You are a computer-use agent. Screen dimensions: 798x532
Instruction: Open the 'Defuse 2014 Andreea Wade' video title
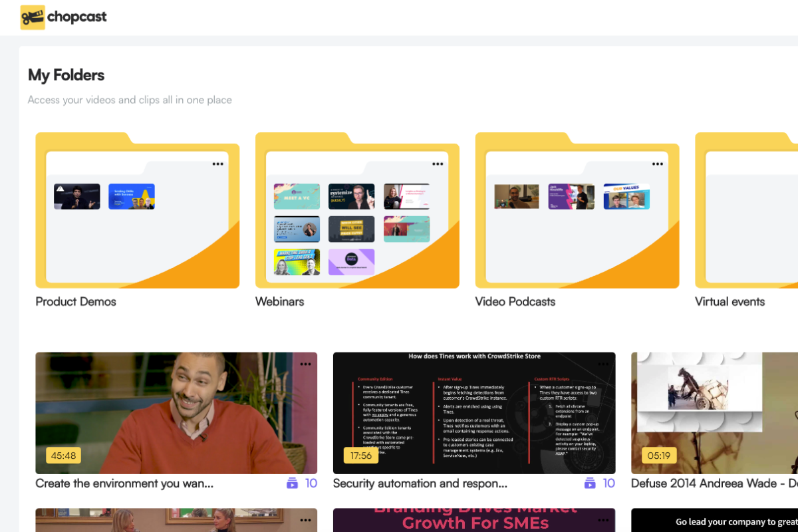click(714, 483)
